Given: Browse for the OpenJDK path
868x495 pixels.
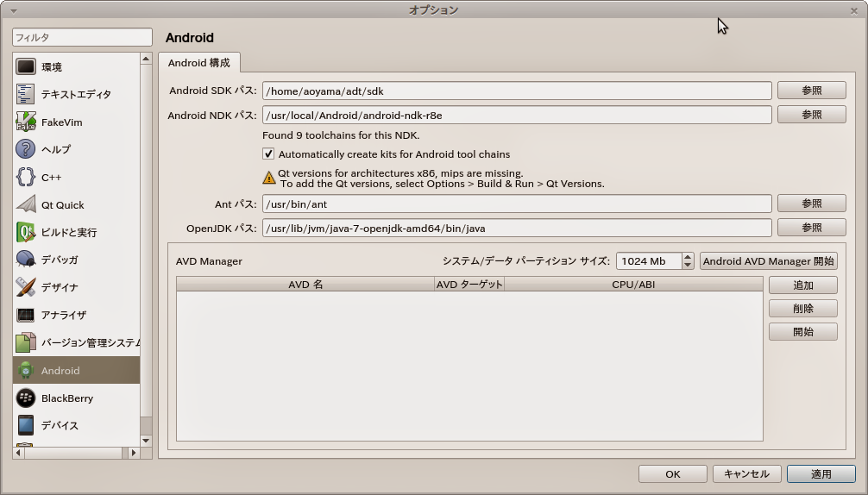Looking at the screenshot, I should click(812, 228).
